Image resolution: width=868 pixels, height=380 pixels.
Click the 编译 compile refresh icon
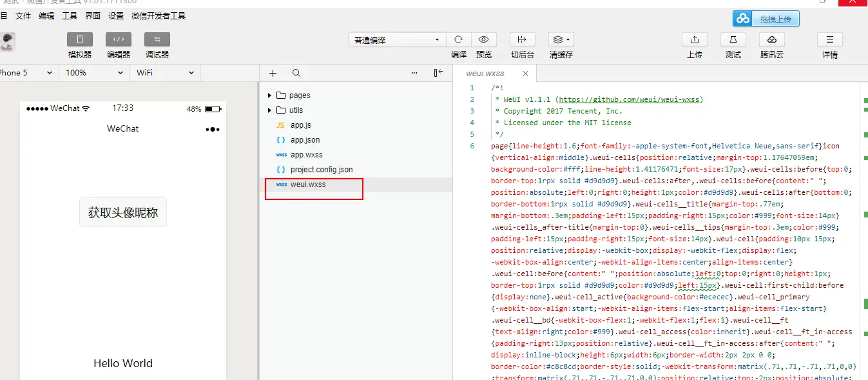tap(459, 39)
